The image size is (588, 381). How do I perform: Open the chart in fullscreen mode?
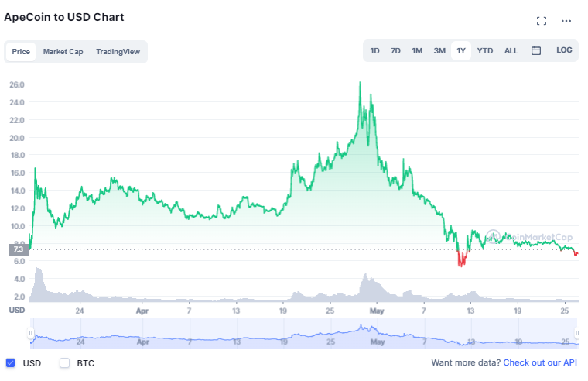[x=541, y=21]
